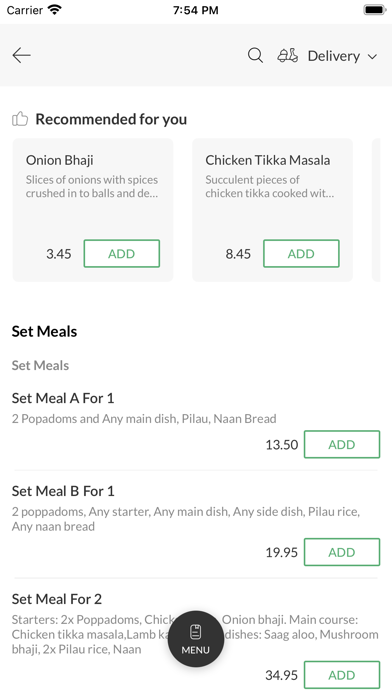
Task: Add Set Meal For 2
Action: [342, 675]
